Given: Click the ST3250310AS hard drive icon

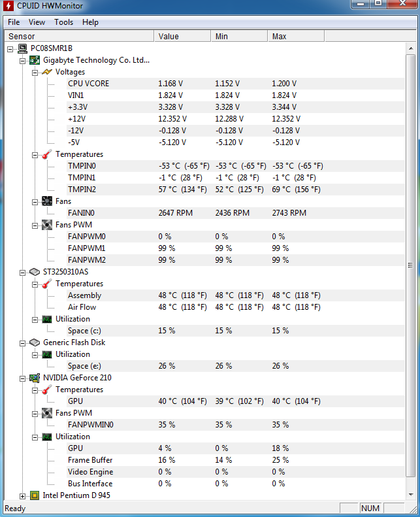Looking at the screenshot, I should pos(35,272).
